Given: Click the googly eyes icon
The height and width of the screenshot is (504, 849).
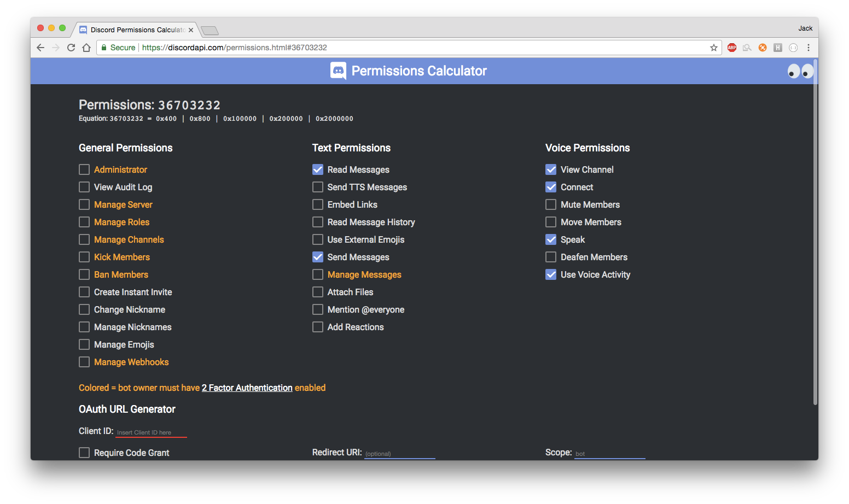Looking at the screenshot, I should 801,71.
